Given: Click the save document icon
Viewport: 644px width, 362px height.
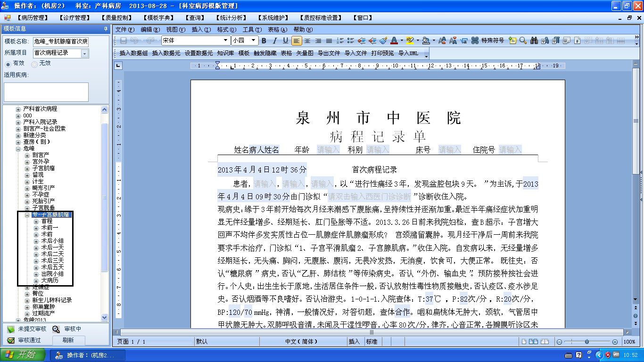Looking at the screenshot, I should coord(123,41).
